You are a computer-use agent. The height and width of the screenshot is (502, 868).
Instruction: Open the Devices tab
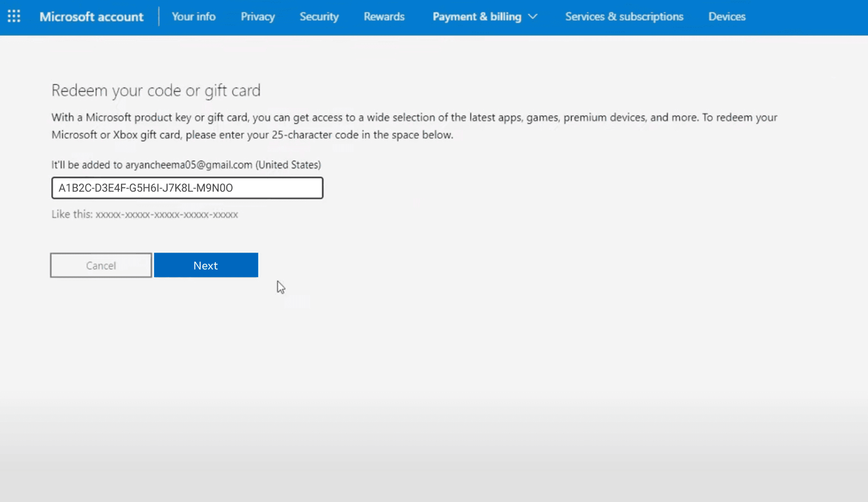tap(727, 17)
